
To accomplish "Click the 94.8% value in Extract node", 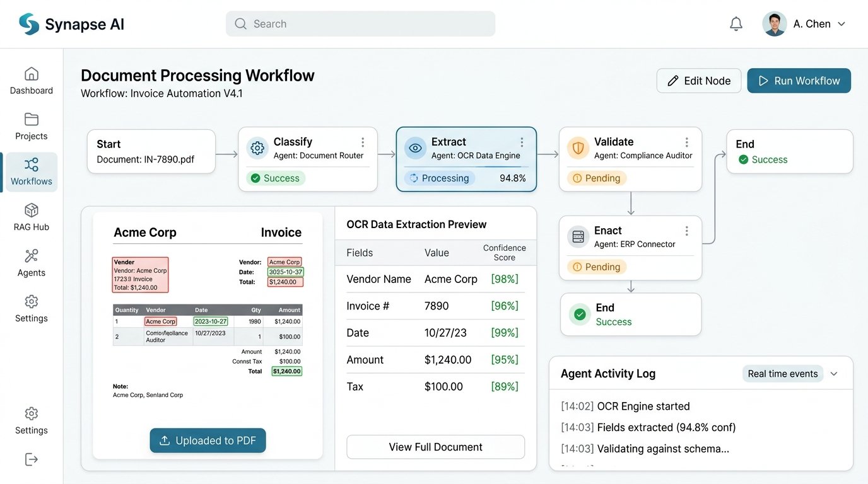I will [x=513, y=178].
